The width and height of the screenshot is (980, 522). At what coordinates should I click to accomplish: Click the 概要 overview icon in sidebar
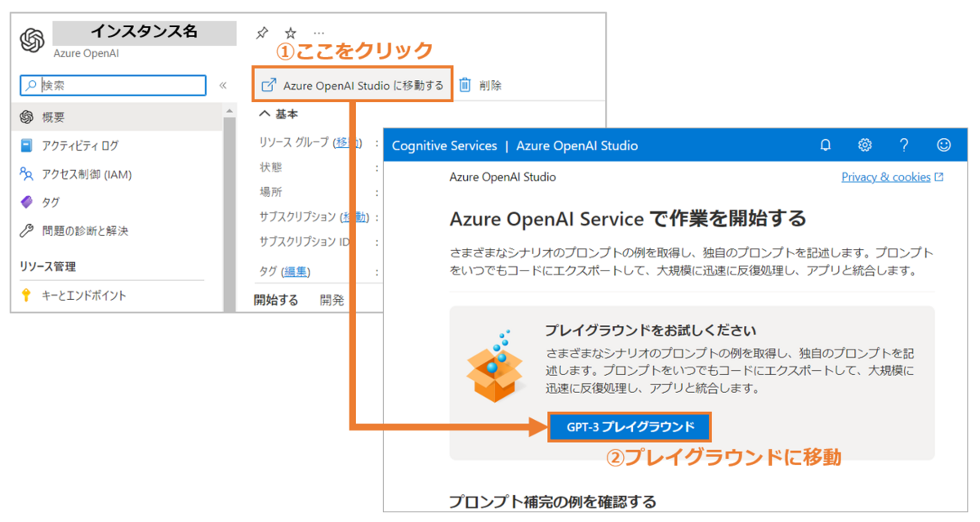click(26, 117)
